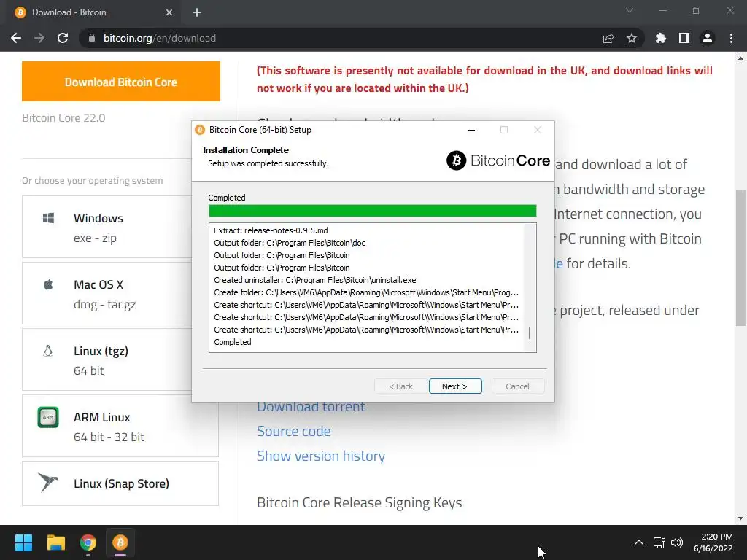Open Chrome extensions puzzle icon
The height and width of the screenshot is (560, 747).
(661, 38)
